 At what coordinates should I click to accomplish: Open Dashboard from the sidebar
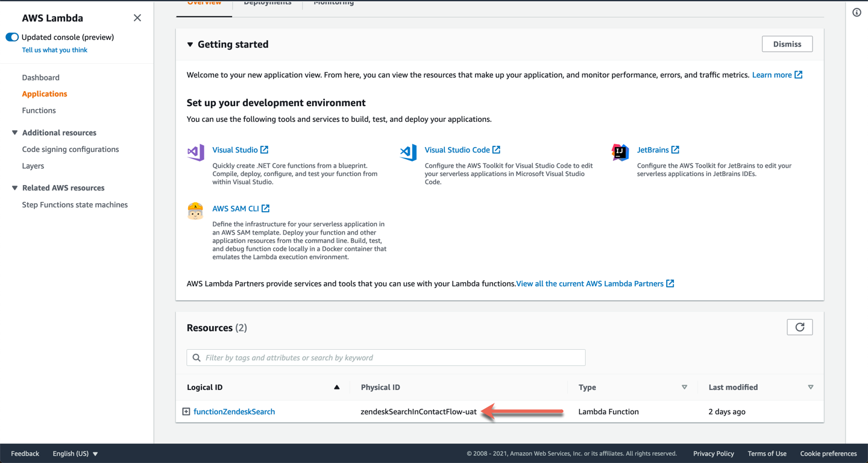coord(40,77)
